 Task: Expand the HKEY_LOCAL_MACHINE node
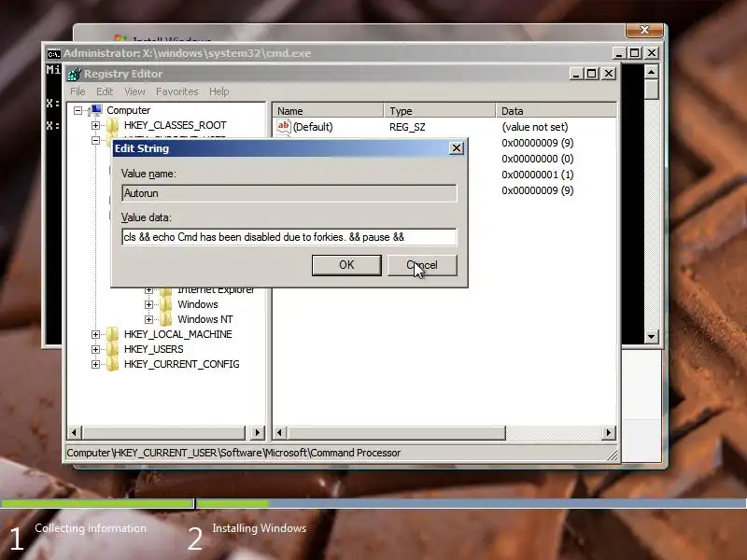coord(95,334)
